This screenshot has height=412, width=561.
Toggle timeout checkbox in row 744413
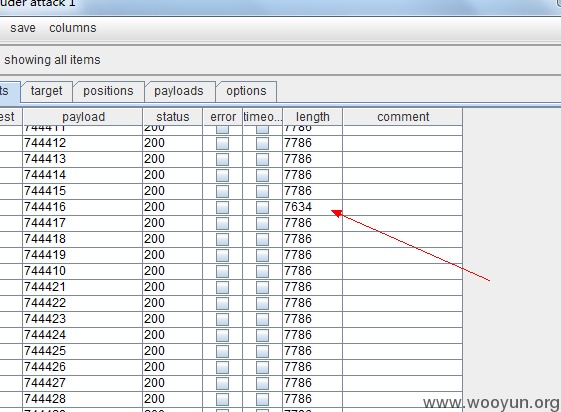(x=262, y=159)
